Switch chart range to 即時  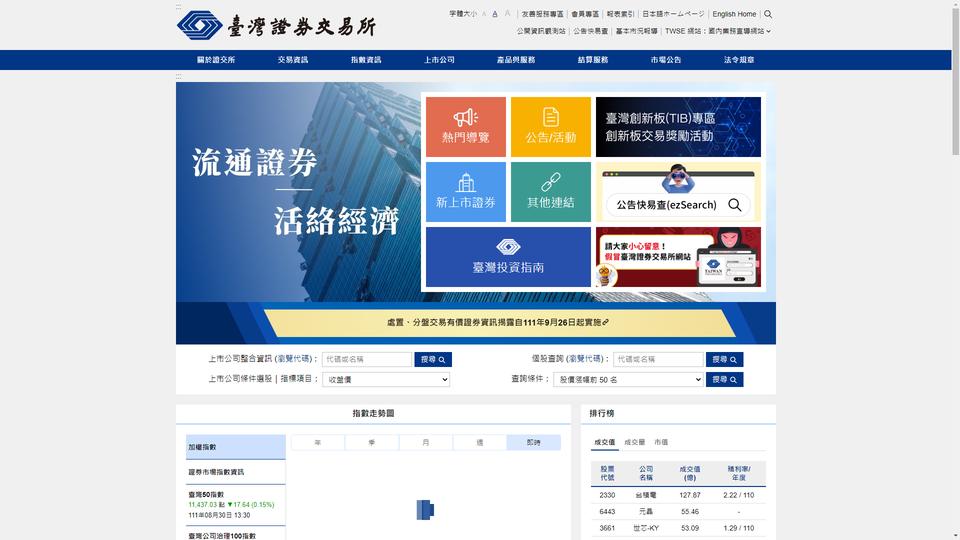click(533, 443)
